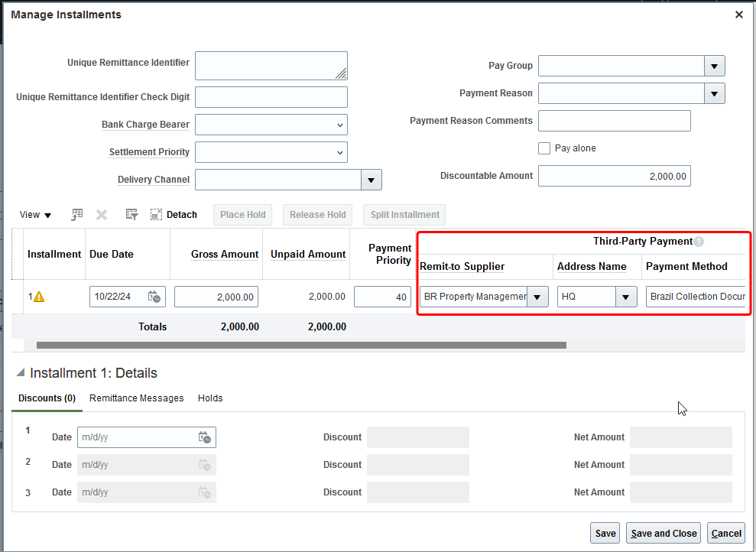Click the Discountable Amount field

[615, 176]
